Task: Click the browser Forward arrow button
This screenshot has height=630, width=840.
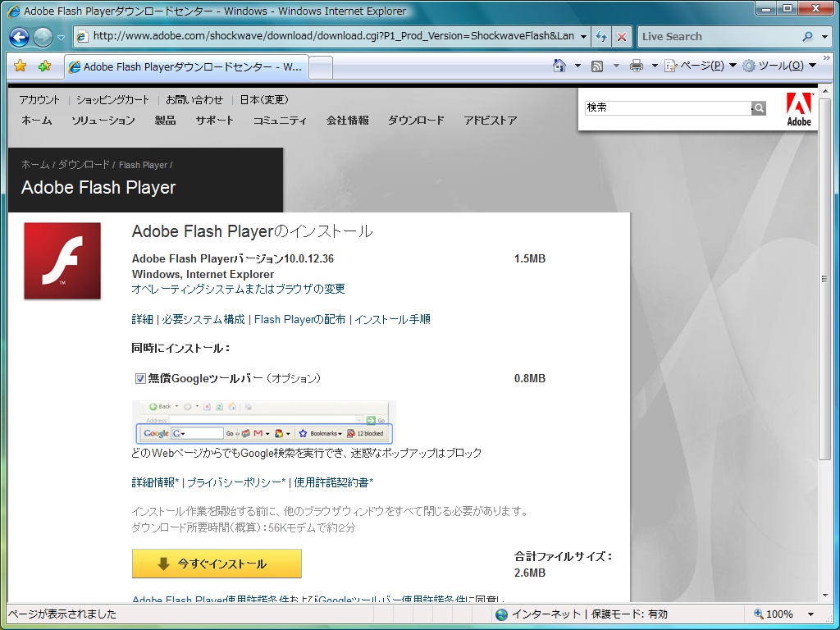Action: click(x=43, y=37)
